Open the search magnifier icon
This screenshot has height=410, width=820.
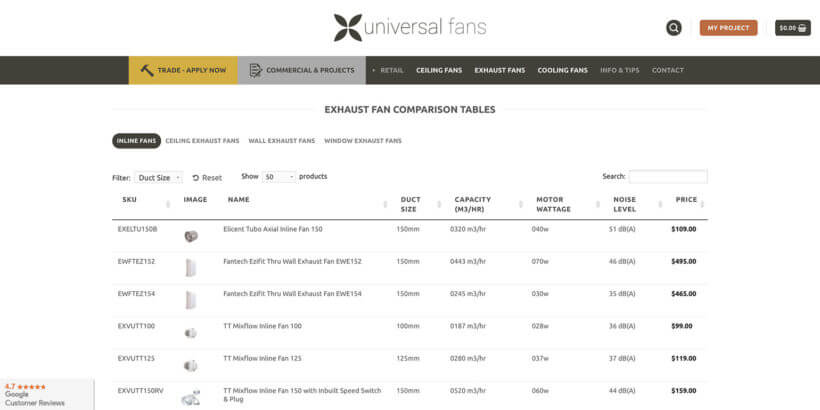(674, 28)
